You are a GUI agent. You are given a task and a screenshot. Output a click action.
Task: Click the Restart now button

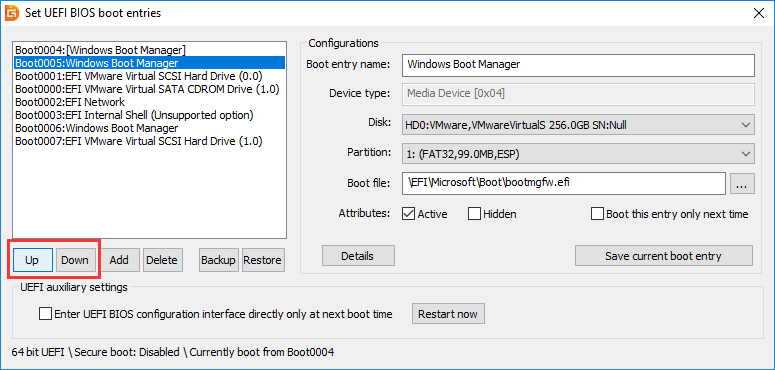pos(448,314)
